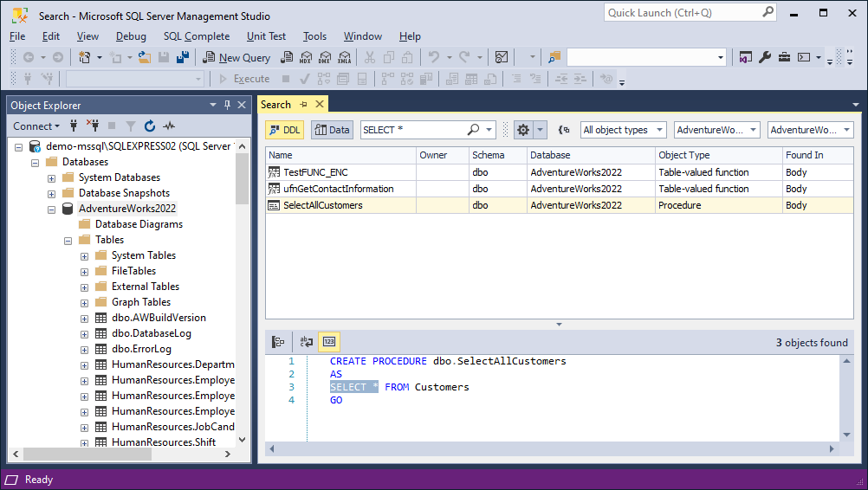
Task: Click the word wrap preview toolbar icon
Action: (x=306, y=342)
